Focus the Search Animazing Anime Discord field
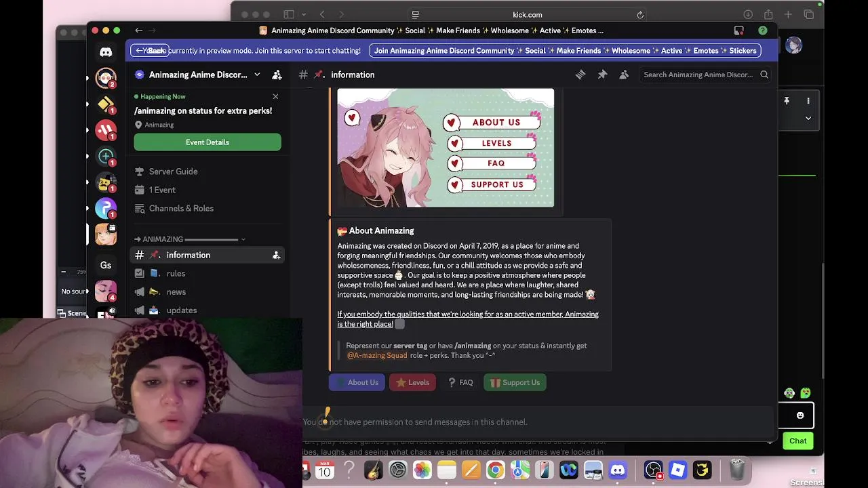 (705, 75)
